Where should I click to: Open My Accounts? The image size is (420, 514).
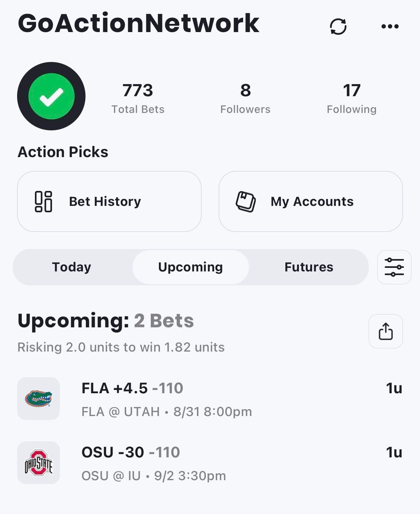[x=311, y=202]
